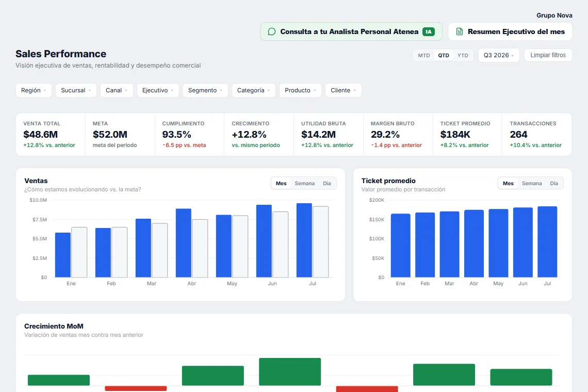
Task: Show Ventas chart by Semana
Action: tap(304, 184)
